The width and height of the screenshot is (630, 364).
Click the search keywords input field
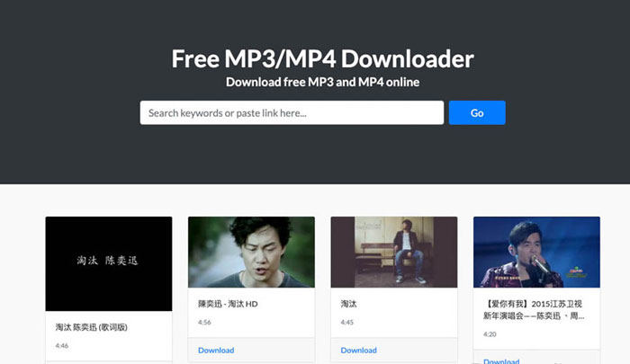(292, 112)
